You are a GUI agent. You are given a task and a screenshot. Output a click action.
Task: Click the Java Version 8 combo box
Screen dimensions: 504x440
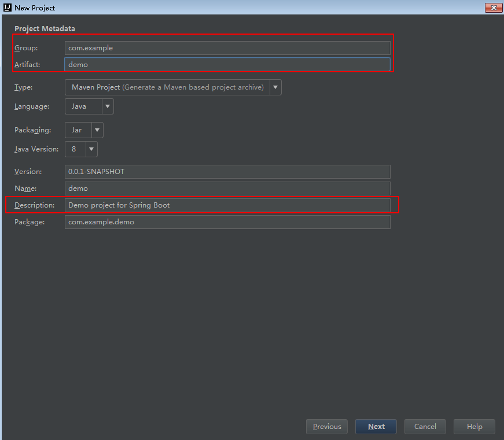(x=75, y=149)
